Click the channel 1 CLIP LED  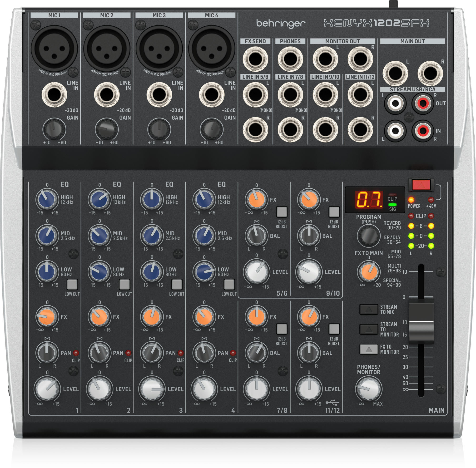tap(76, 353)
